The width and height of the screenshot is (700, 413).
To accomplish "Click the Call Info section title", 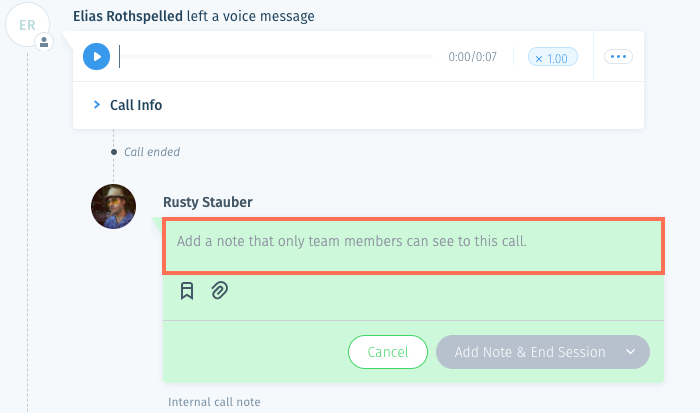I will 136,105.
